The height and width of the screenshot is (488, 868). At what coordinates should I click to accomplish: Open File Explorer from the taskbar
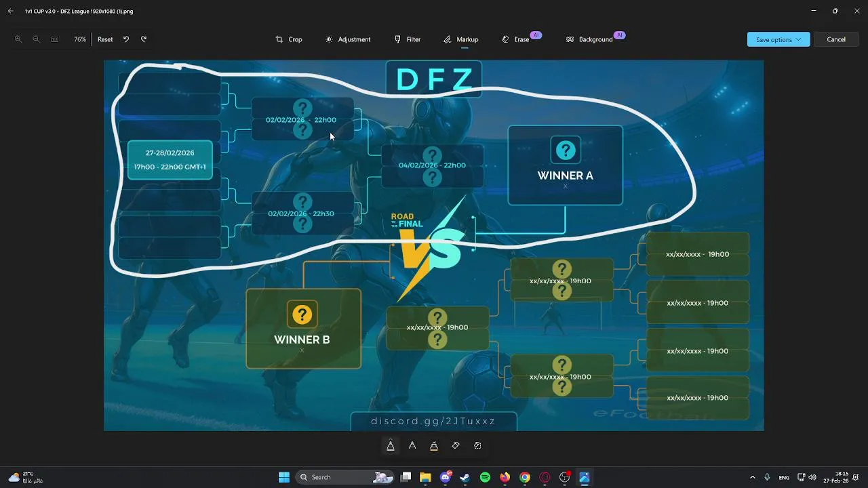pyautogui.click(x=425, y=477)
